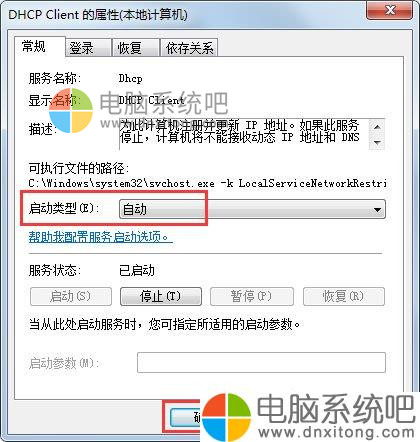Stop the service with 停止(T) button
The height and width of the screenshot is (442, 420).
point(161,296)
